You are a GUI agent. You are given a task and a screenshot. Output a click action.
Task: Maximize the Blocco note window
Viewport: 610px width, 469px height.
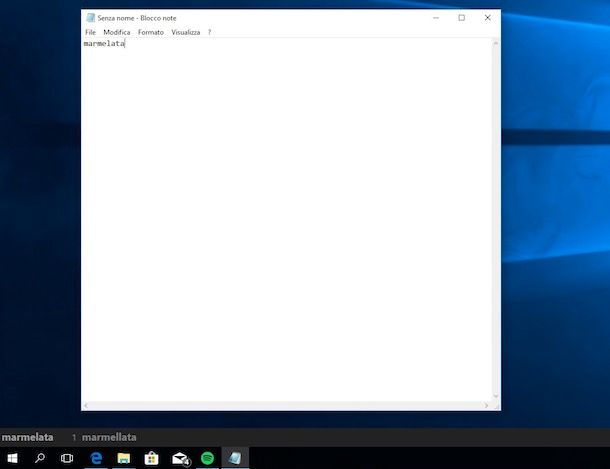(x=461, y=18)
